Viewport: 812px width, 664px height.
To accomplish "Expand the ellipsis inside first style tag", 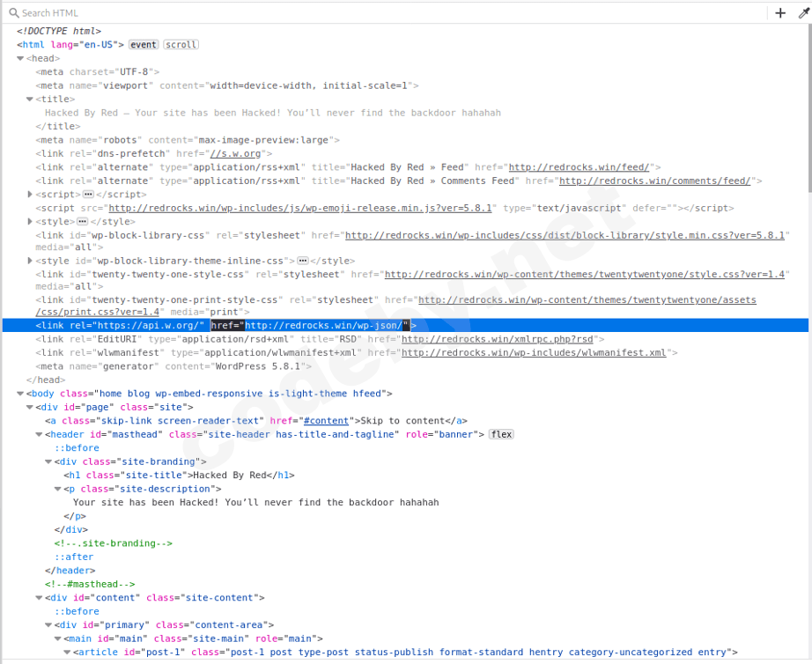I will pos(84,222).
